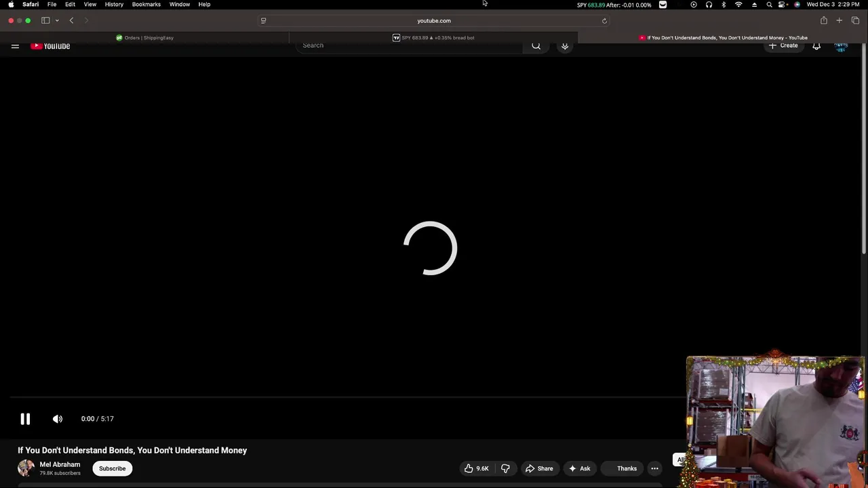
Task: Click the SPY 683.89 ticker in menu bar
Action: tap(614, 5)
